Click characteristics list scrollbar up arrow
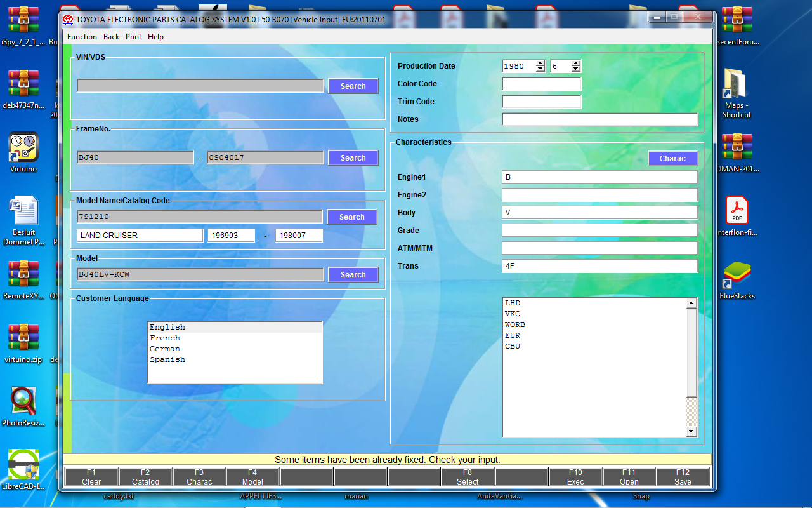 692,304
